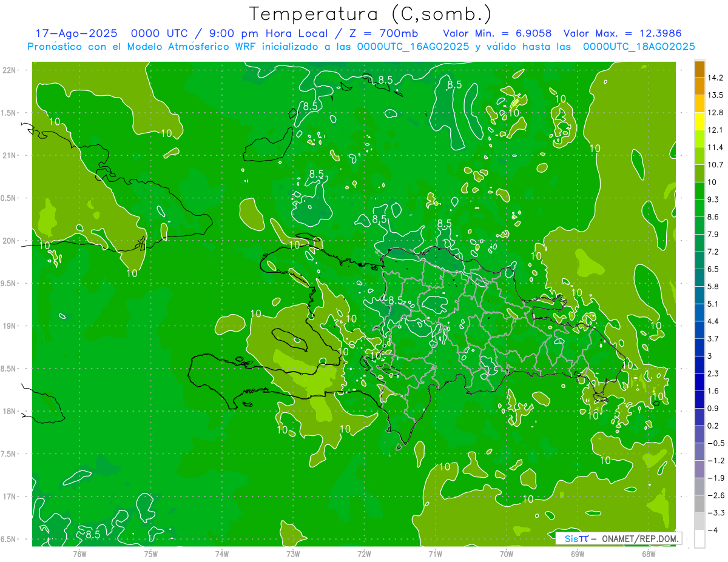The width and height of the screenshot is (728, 562).
Task: Select the 'Modelo Atmosferico WRF' forecast subtitle line
Action: tap(362, 47)
